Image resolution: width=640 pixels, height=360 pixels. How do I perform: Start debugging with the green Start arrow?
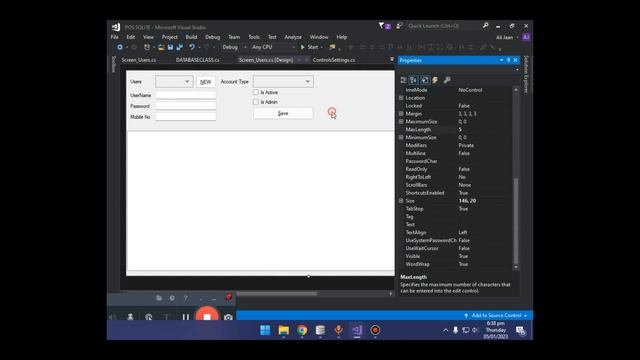309,47
